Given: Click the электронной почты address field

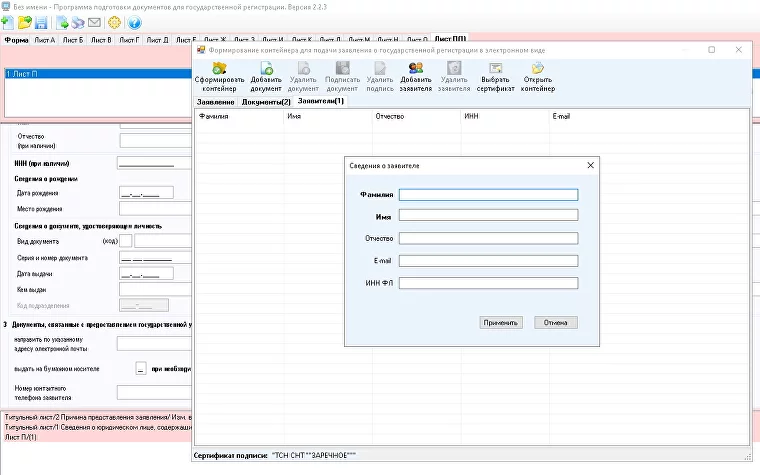Looking at the screenshot, I should (x=155, y=344).
